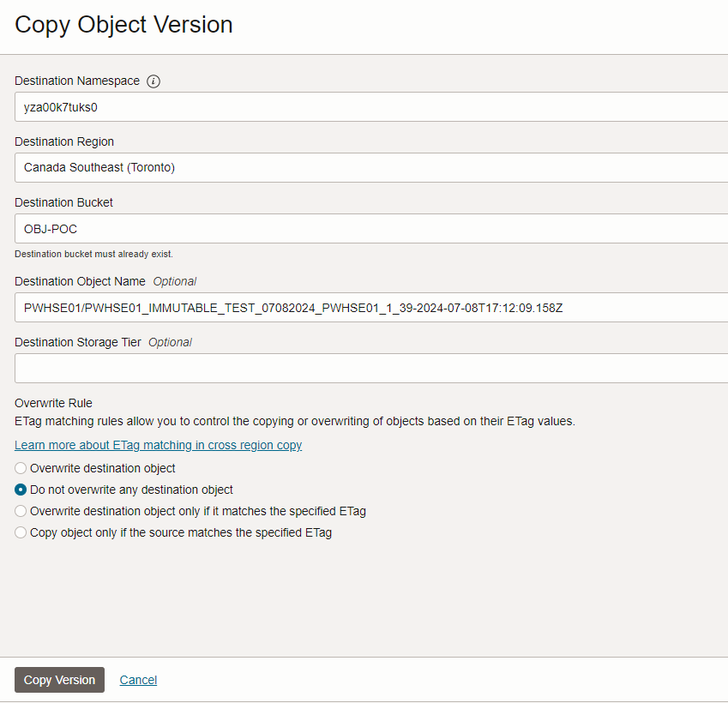Viewport: 728px width, 703px height.
Task: Choose overwrite only if destination matches ETag
Action: click(x=21, y=511)
